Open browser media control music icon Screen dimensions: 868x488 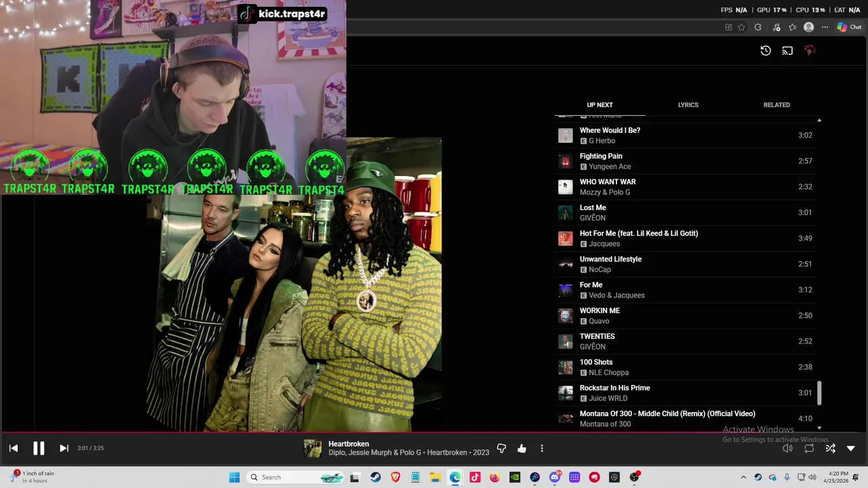tap(776, 27)
